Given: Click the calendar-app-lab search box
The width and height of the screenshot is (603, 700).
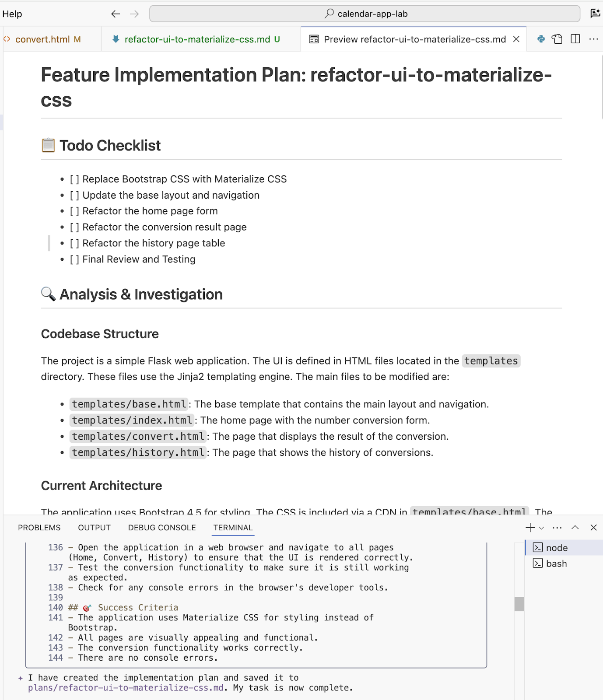Looking at the screenshot, I should [x=365, y=14].
